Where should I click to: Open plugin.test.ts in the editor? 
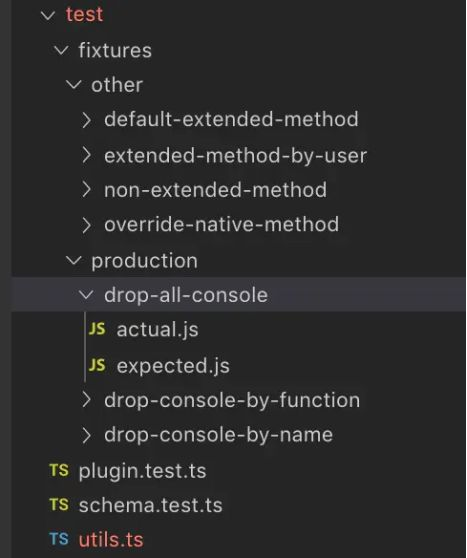(x=142, y=471)
